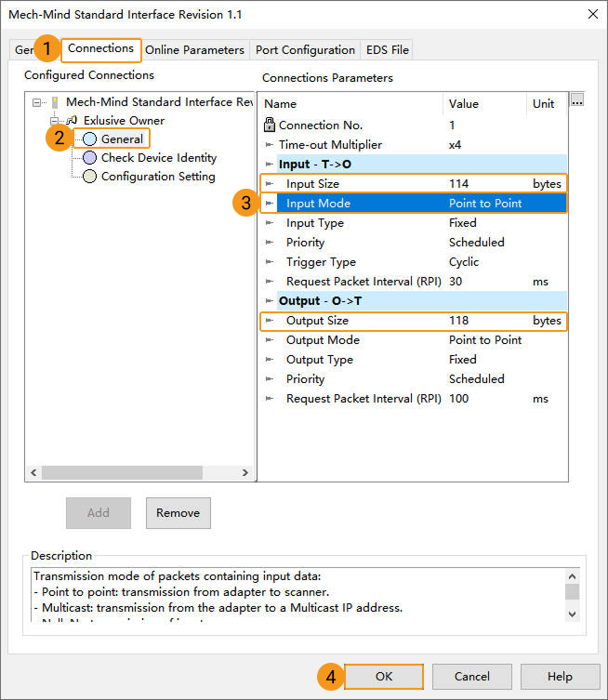Close the Mech-Mind Standard Interface dialog
608x700 pixels.
[593, 14]
